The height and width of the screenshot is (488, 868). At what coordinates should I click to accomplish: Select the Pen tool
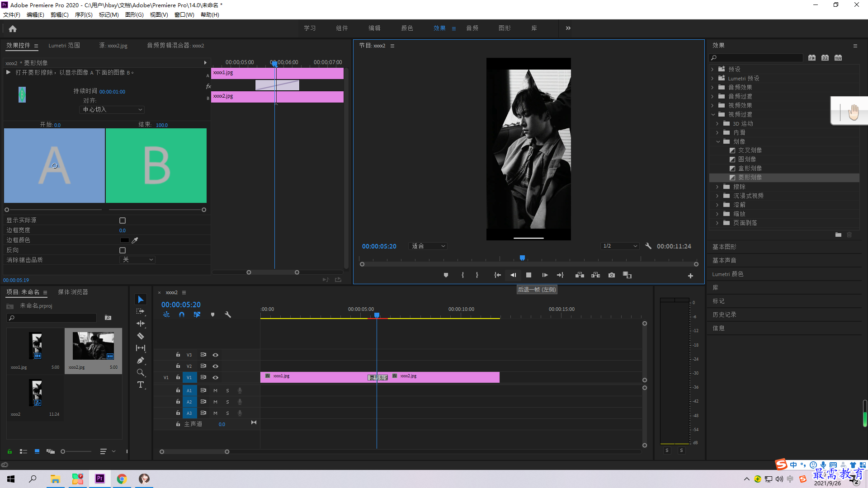(x=141, y=360)
